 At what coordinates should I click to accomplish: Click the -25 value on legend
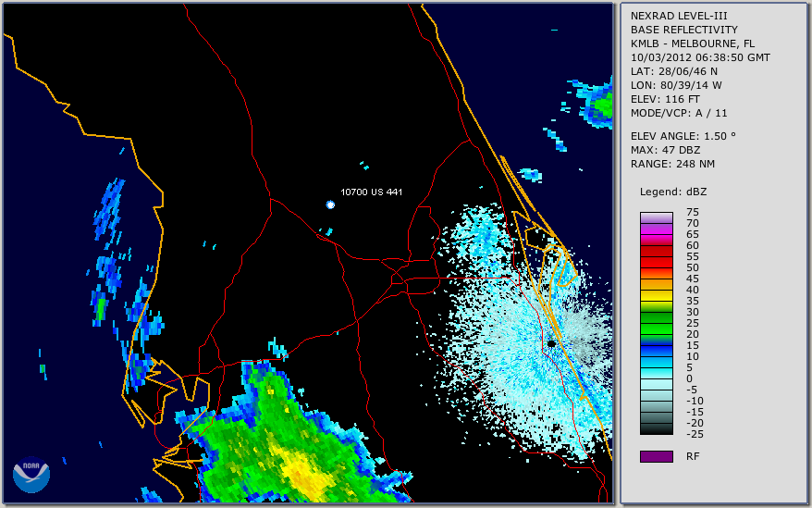click(x=695, y=434)
